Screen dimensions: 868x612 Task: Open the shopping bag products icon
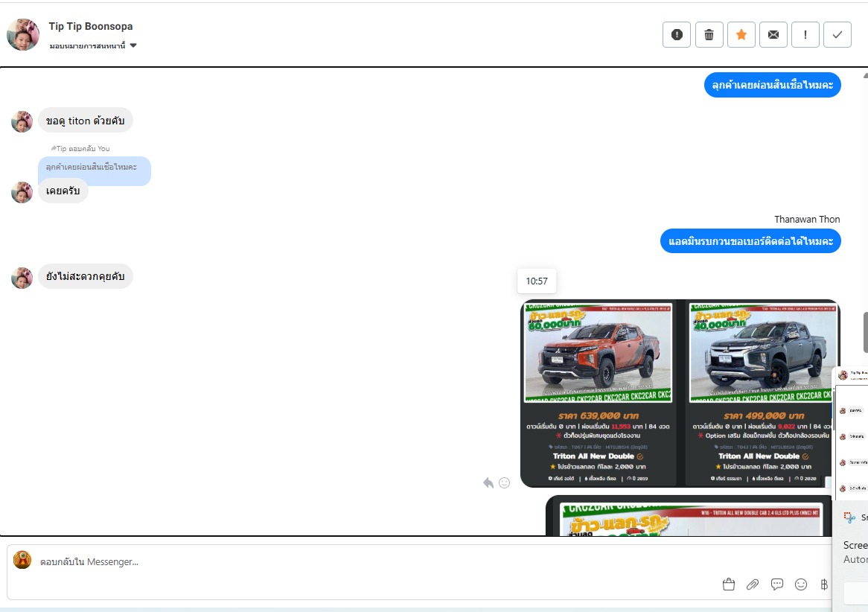(729, 584)
